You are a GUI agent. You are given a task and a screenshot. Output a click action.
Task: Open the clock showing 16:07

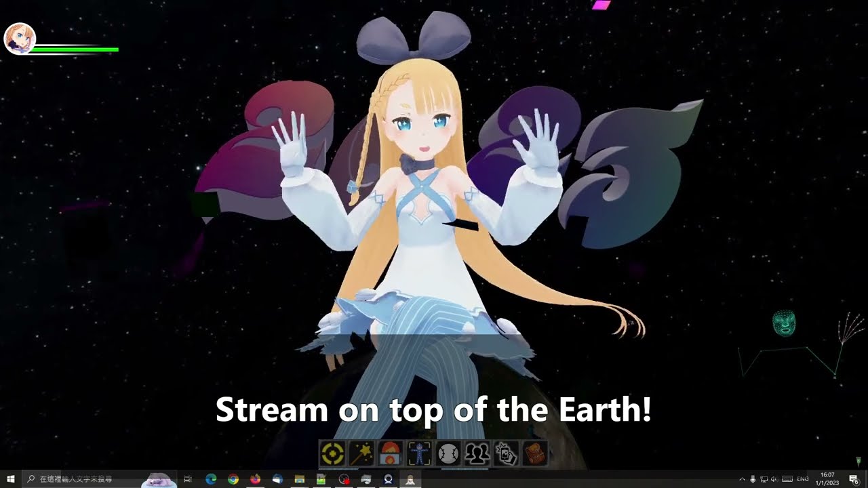coord(828,479)
